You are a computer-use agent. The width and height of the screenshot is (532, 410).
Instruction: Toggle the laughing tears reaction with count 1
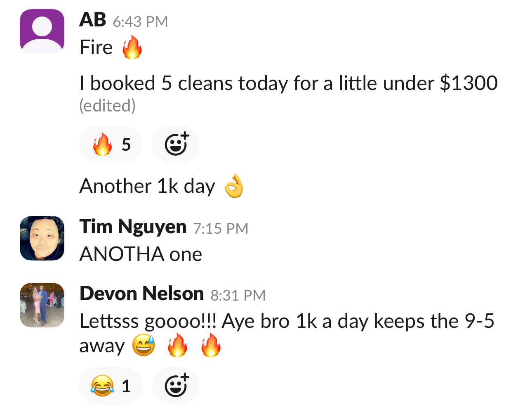(x=111, y=386)
